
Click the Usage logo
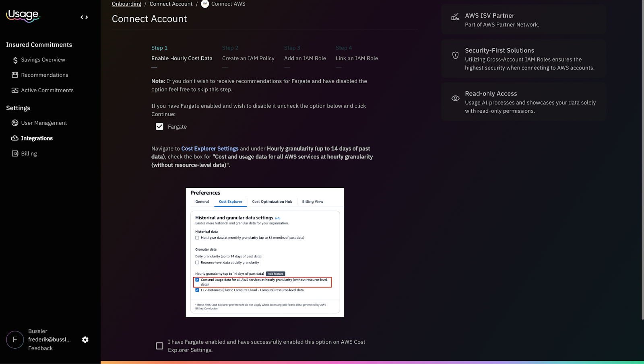click(x=23, y=16)
